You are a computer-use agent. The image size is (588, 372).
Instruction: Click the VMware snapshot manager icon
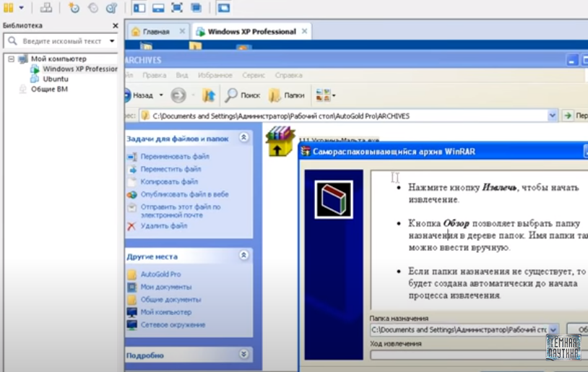pos(111,8)
